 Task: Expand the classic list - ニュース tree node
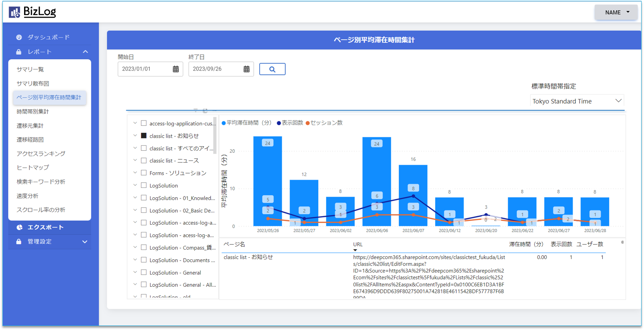click(135, 161)
